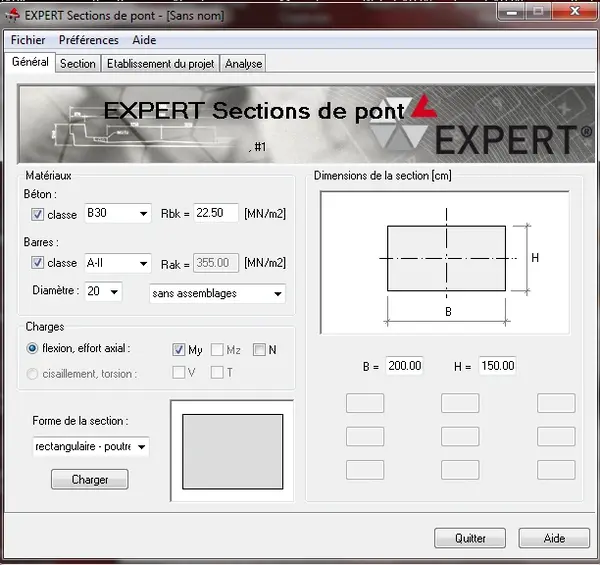600x565 pixels.
Task: Open the Etablissement du projet tab
Action: 160,64
